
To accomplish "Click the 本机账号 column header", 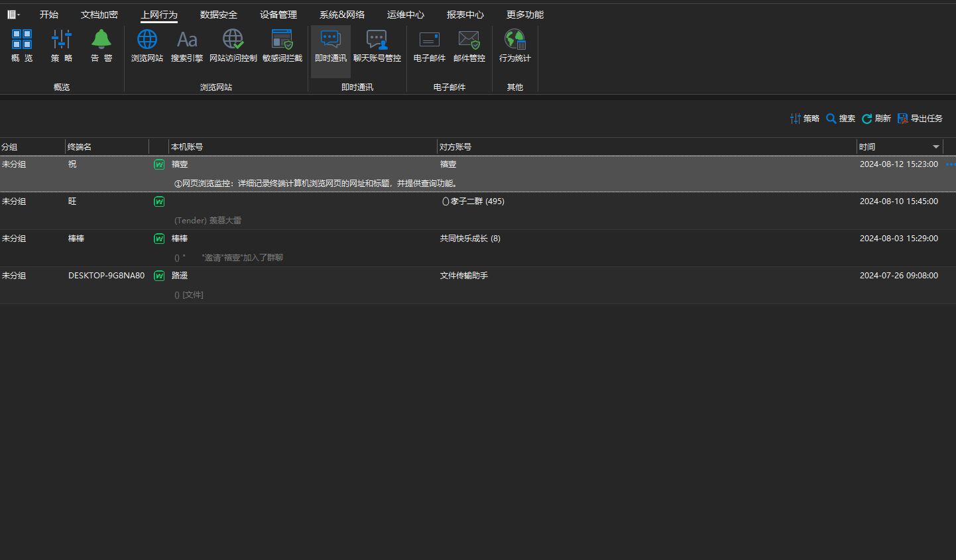I will click(303, 147).
